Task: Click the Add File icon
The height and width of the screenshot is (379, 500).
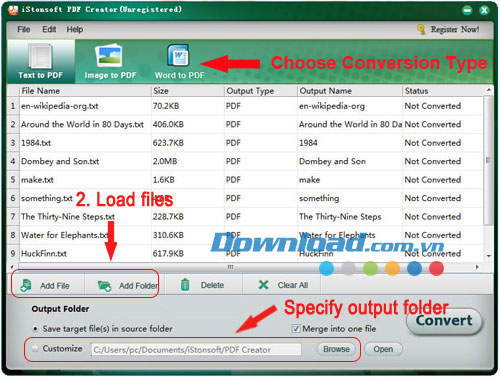Action: click(26, 285)
